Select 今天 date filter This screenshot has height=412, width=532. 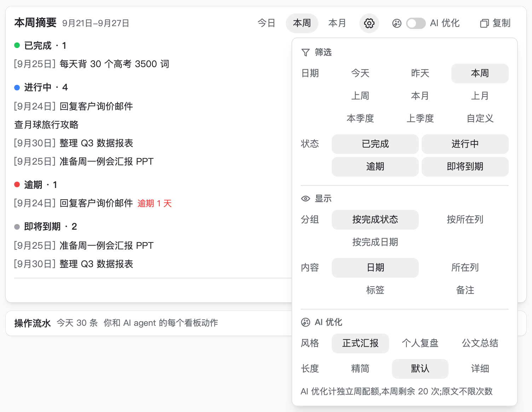[360, 73]
